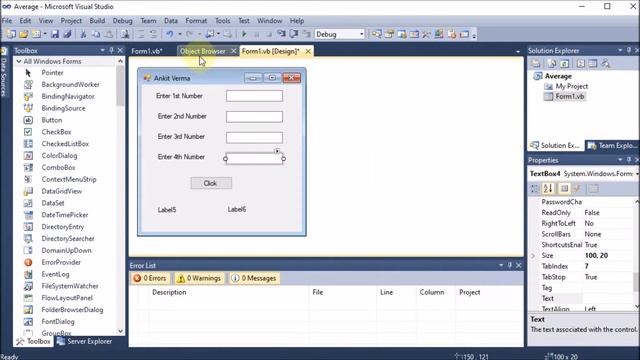The height and width of the screenshot is (360, 640).
Task: Click the Text property value field
Action: click(x=608, y=298)
